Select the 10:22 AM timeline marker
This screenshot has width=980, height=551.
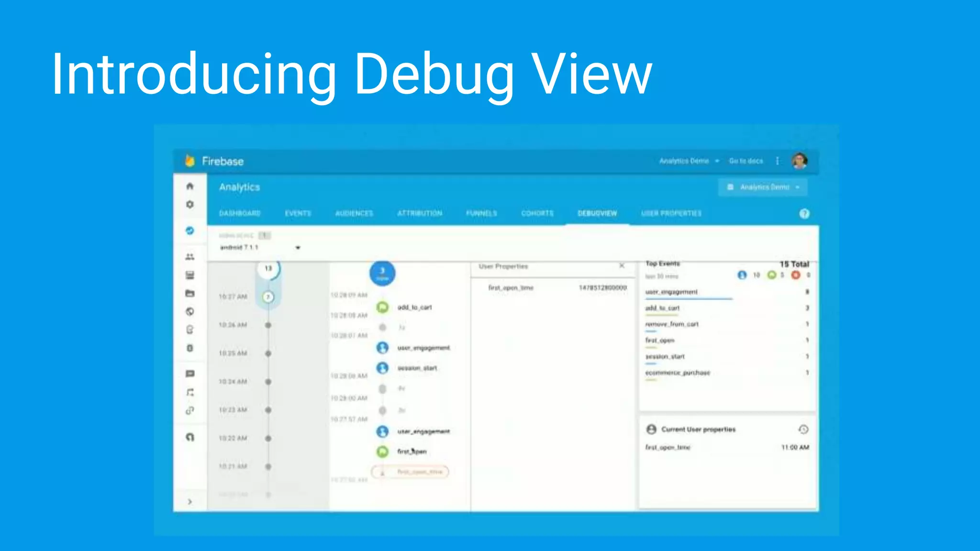(x=268, y=438)
